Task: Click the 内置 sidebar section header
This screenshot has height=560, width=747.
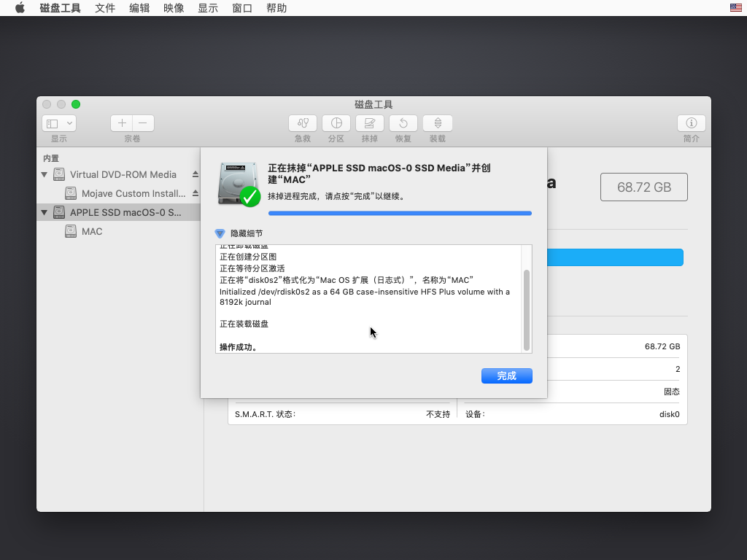Action: 51,158
